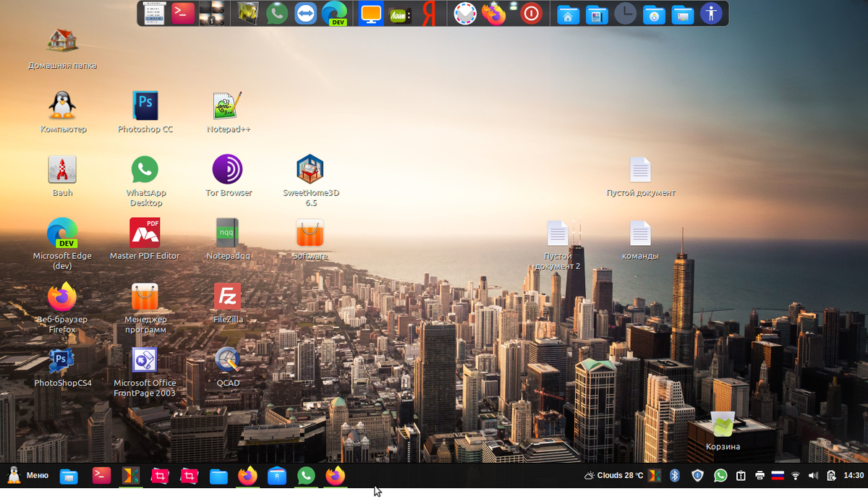This screenshot has width=868, height=499.
Task: Open the shield info tray icon
Action: [697, 475]
